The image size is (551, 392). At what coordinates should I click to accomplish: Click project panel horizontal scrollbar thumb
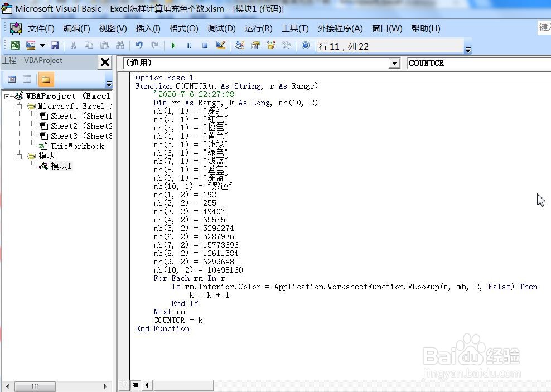[x=35, y=386]
